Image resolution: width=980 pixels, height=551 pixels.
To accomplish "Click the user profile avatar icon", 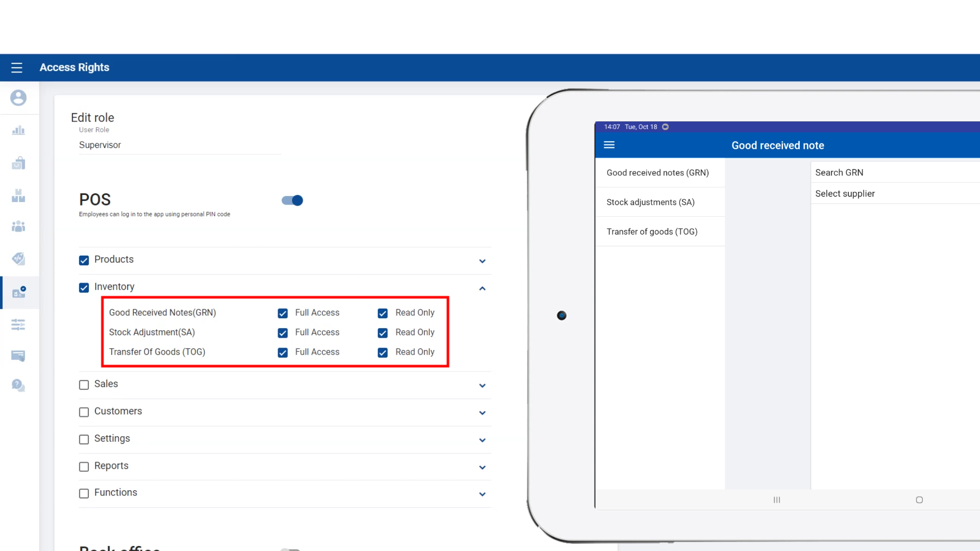I will [x=18, y=97].
